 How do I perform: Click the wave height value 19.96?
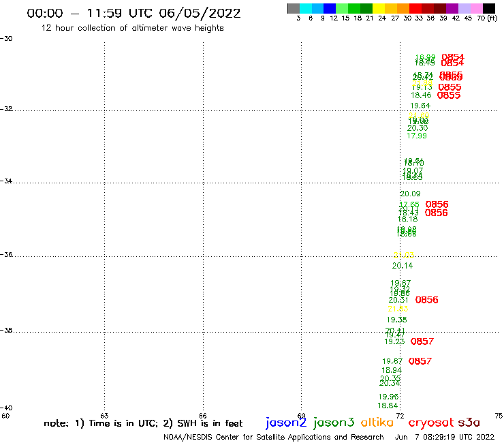click(389, 397)
